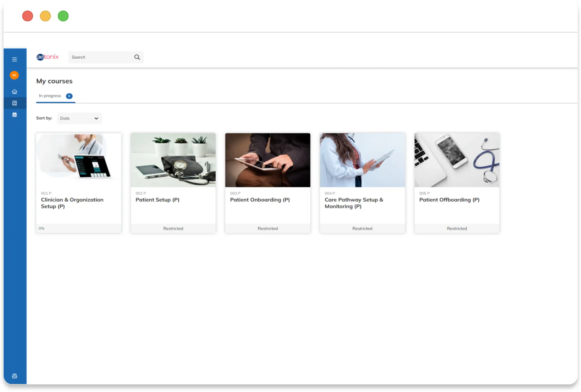Click the envelope/message icon at bottom
Screen dimensions: 581x392
click(15, 376)
